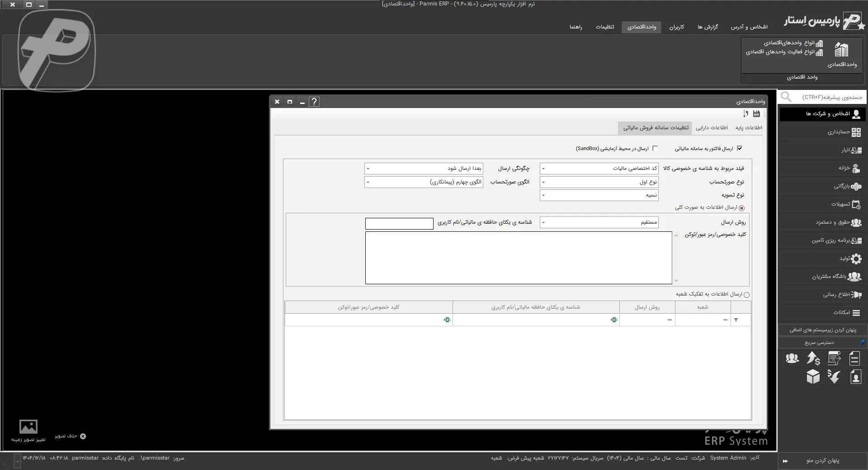Select the واحداقتصادی ribbon tab
The height and width of the screenshot is (470, 868).
pos(642,27)
